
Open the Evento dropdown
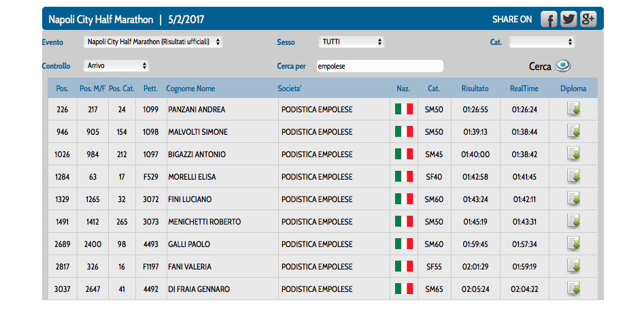[153, 42]
